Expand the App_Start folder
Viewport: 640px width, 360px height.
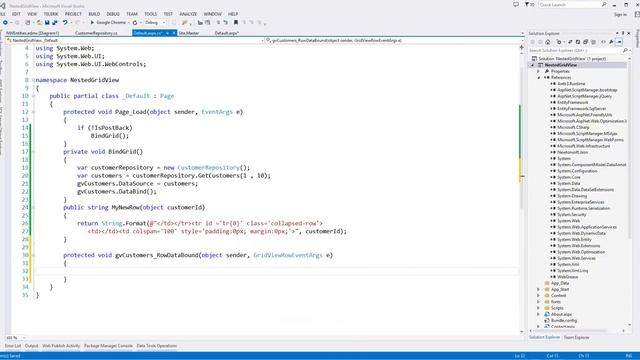tap(538, 289)
